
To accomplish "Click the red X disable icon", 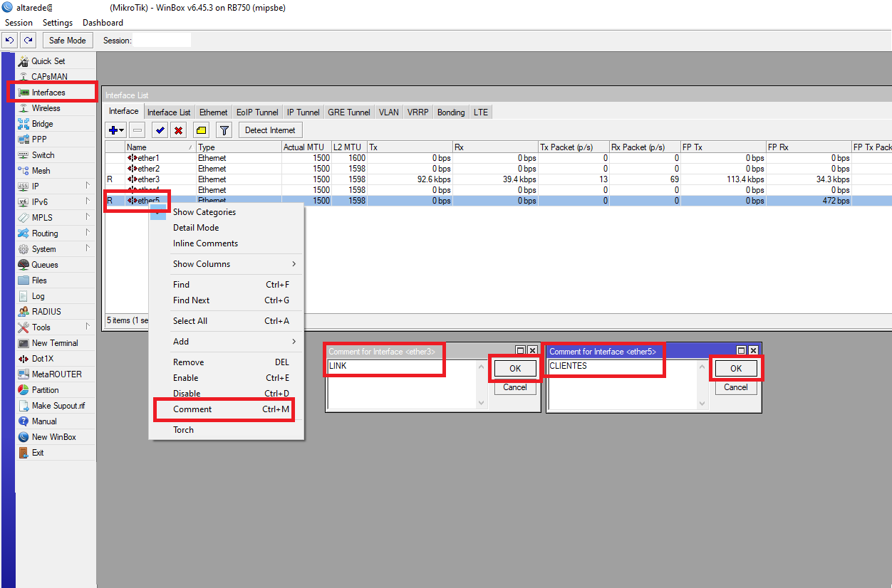I will pos(179,130).
